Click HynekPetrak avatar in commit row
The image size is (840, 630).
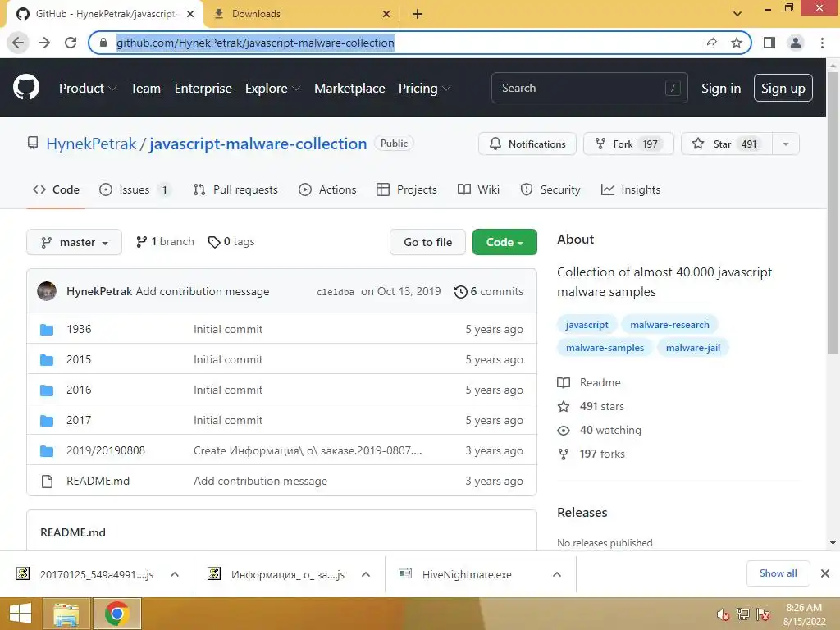[x=47, y=291]
